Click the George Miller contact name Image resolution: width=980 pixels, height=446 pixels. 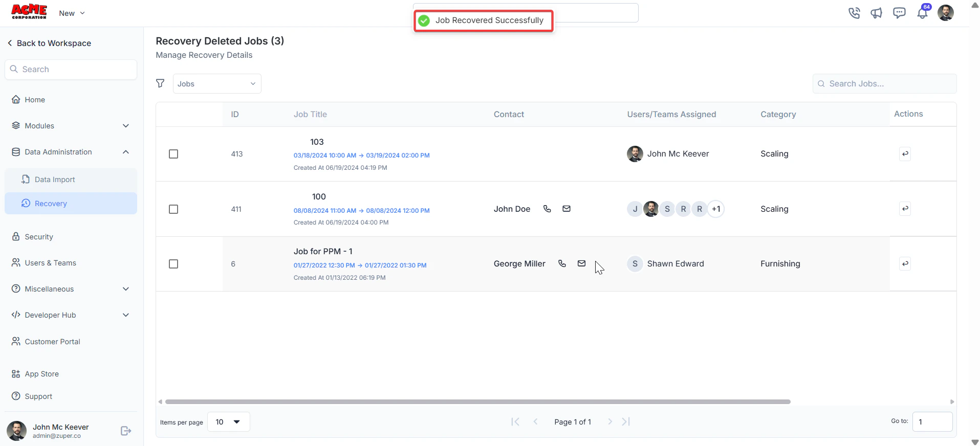click(x=519, y=264)
